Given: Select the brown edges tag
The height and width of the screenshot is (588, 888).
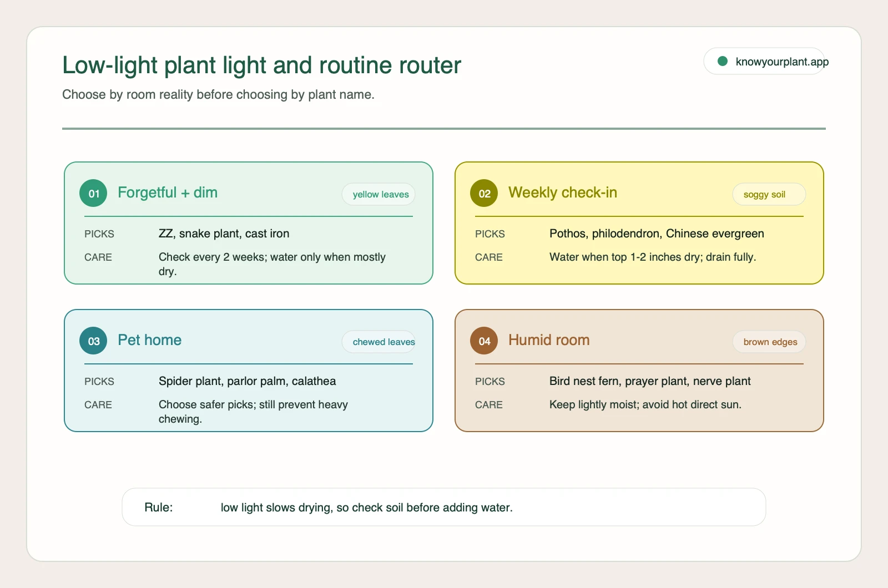Looking at the screenshot, I should click(769, 342).
